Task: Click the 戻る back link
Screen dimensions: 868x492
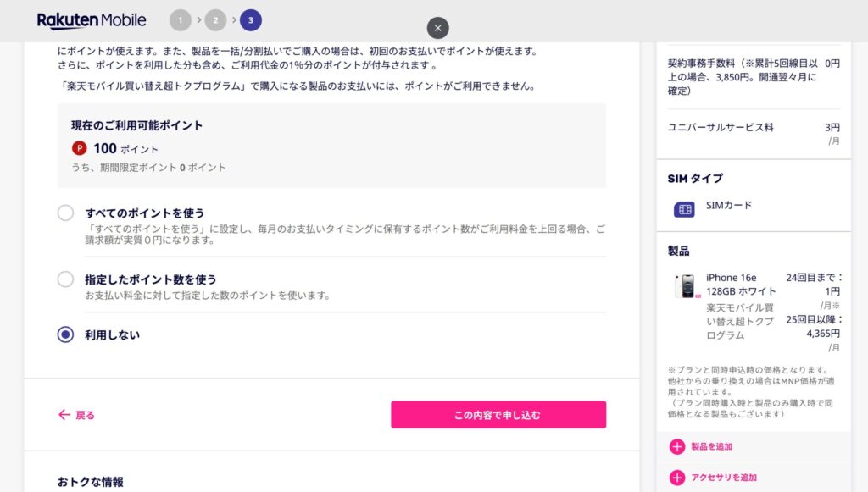Action: [85, 415]
